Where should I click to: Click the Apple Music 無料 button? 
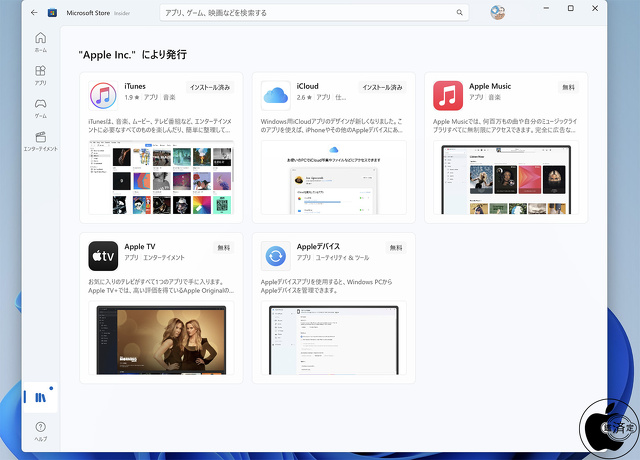click(568, 87)
